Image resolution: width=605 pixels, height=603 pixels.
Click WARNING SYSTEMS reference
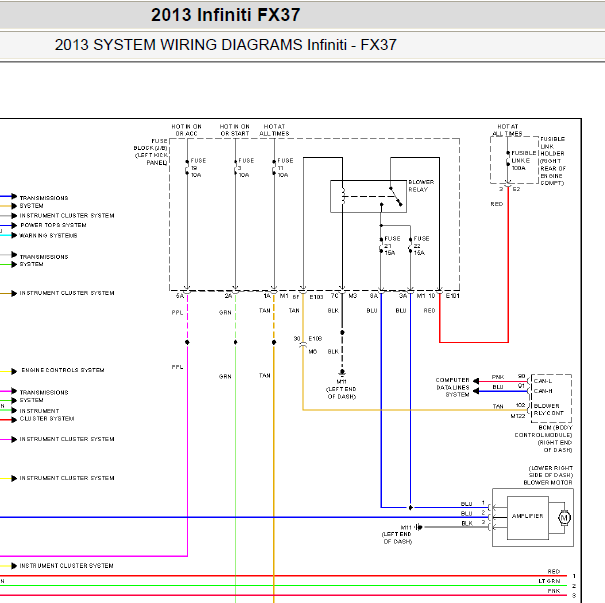click(x=48, y=235)
